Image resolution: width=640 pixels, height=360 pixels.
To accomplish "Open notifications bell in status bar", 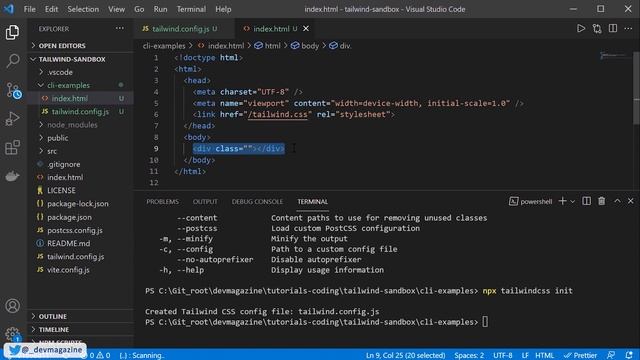I will [629, 355].
